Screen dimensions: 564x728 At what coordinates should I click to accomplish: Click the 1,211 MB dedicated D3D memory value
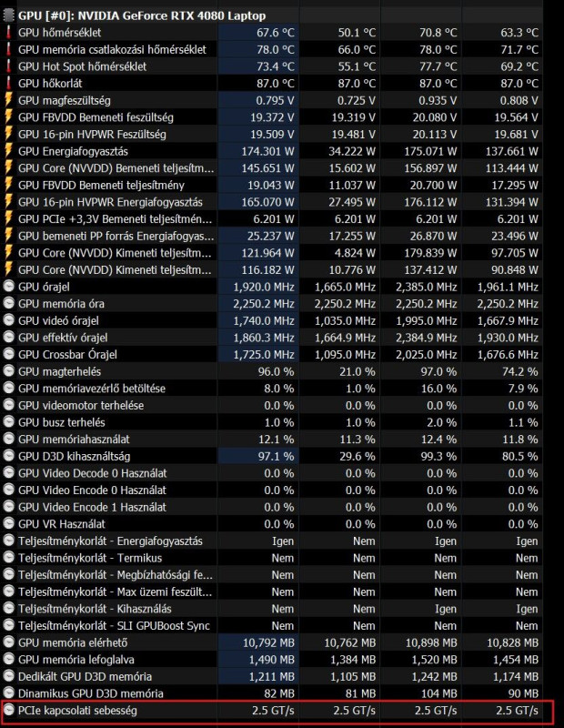272,676
